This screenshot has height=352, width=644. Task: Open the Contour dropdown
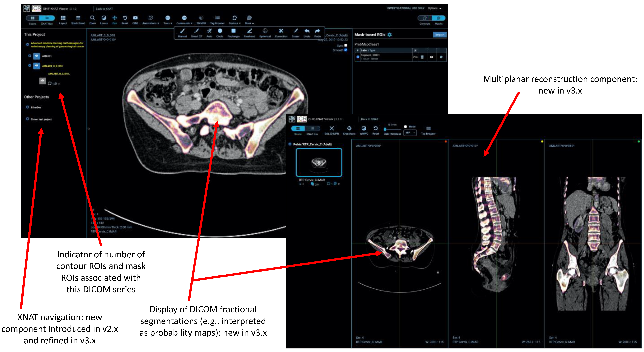click(234, 20)
